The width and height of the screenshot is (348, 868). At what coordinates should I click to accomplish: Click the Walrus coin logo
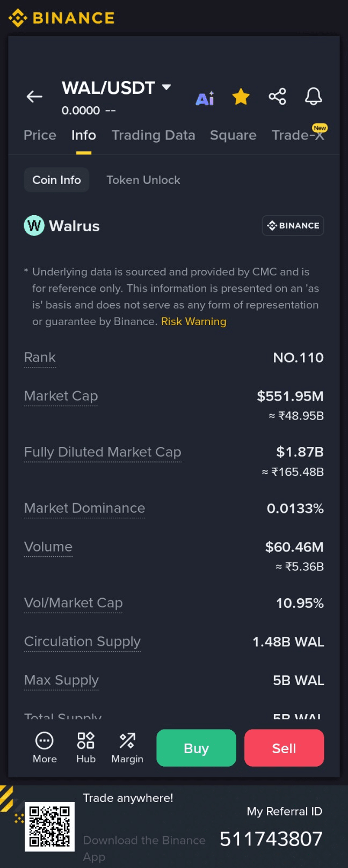tap(34, 226)
